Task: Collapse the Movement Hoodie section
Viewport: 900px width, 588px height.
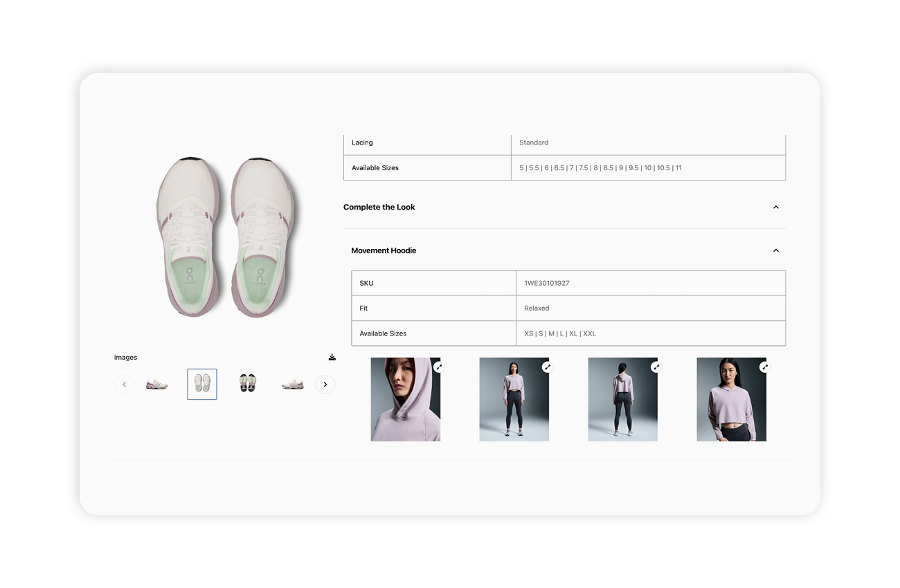Action: click(x=776, y=250)
